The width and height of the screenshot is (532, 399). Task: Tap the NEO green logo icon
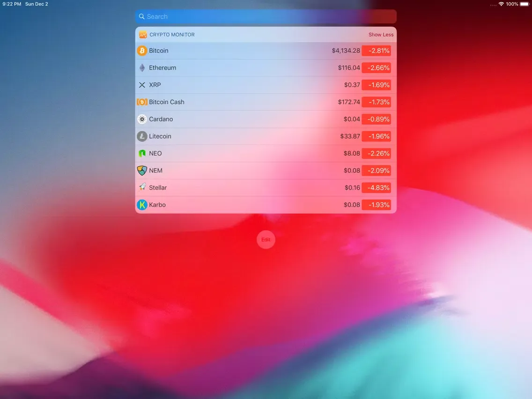[142, 153]
